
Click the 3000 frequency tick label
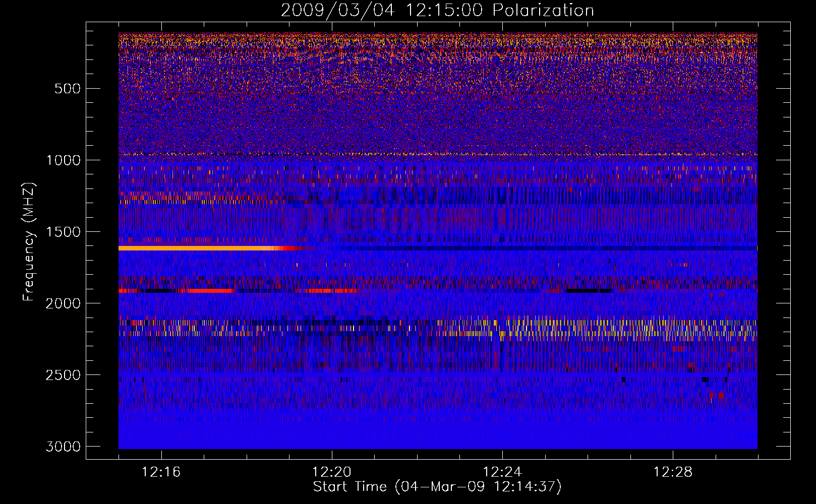tap(63, 447)
